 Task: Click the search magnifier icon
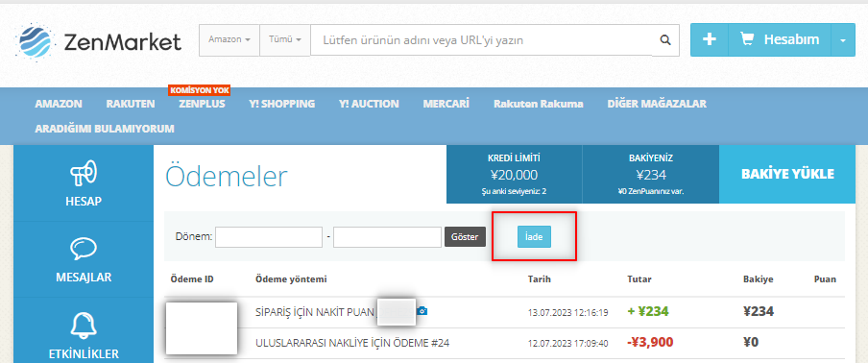coord(665,39)
